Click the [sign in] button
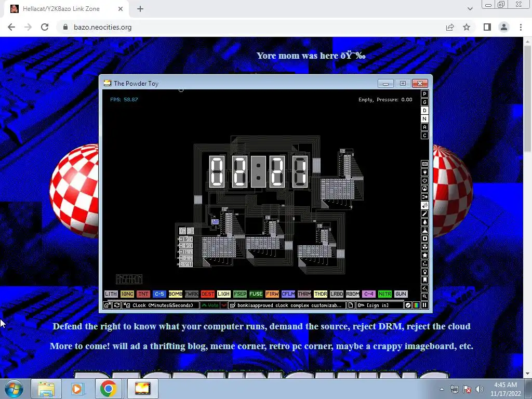This screenshot has width=532, height=399. (380, 305)
